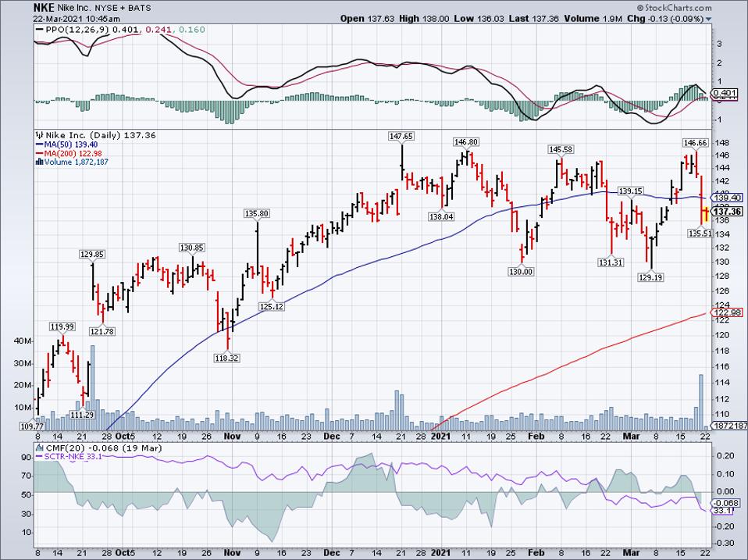This screenshot has height=560, width=748.
Task: Click the 137.36 current price tag
Action: point(726,212)
